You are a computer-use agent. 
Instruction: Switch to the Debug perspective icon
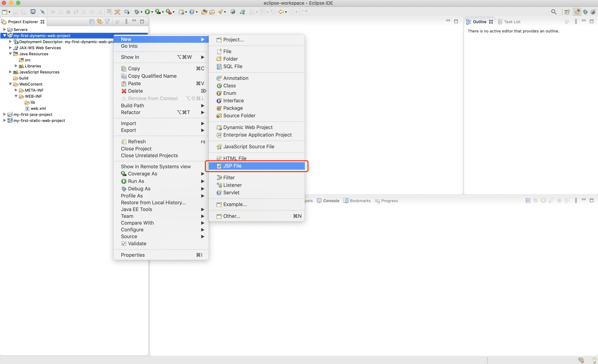pyautogui.click(x=585, y=12)
